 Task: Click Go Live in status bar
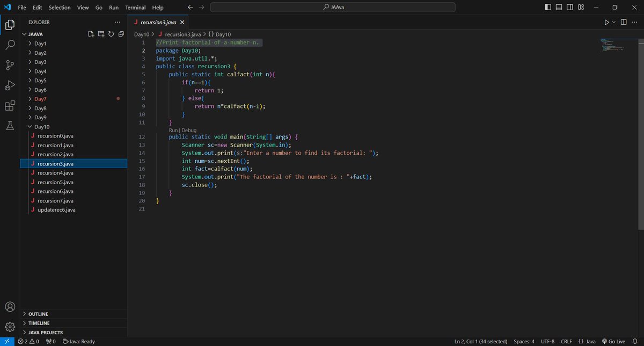pos(613,341)
